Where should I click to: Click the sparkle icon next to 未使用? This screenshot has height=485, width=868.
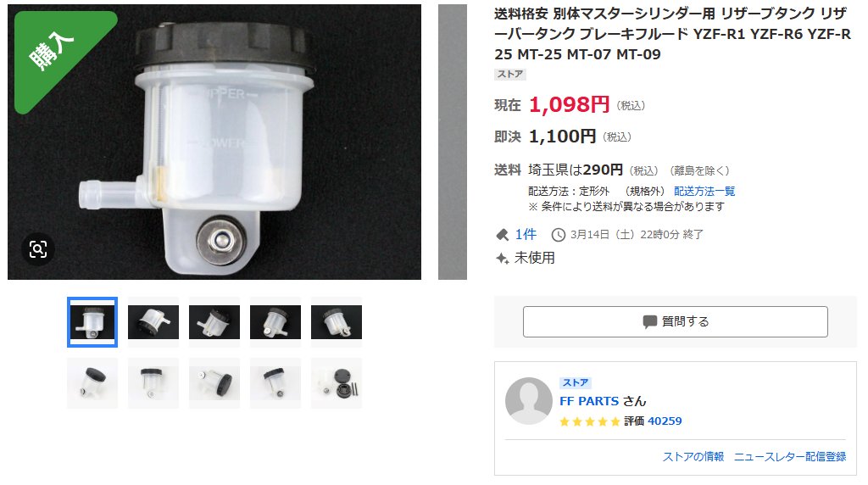[x=502, y=258]
